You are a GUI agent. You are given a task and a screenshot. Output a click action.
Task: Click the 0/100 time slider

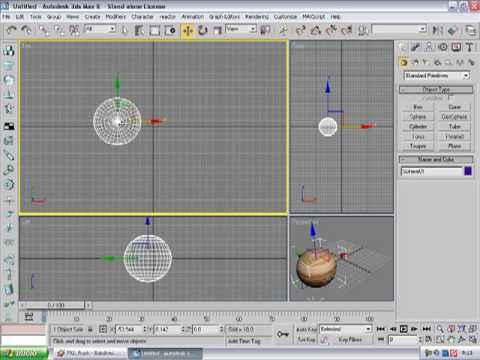(56, 305)
